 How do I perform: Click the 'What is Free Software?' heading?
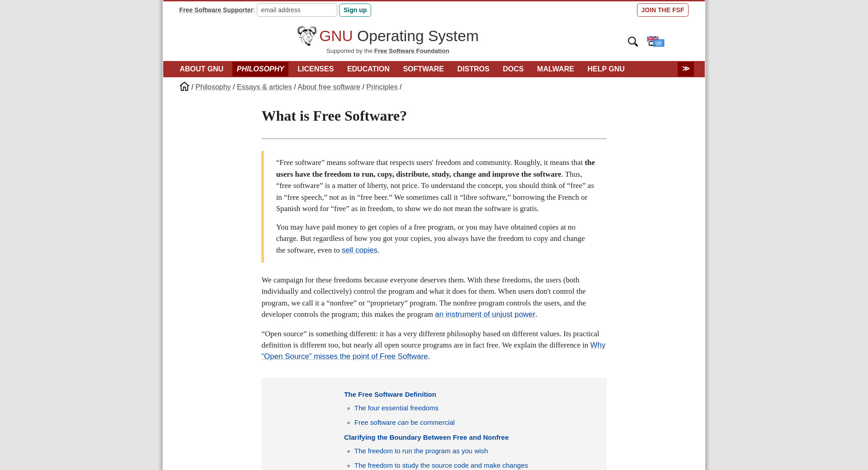tap(334, 116)
